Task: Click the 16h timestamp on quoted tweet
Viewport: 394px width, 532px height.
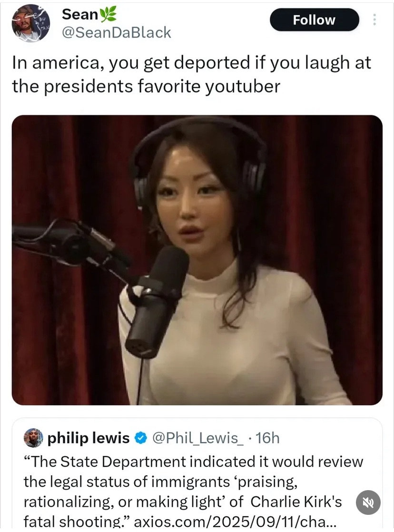Action: [x=267, y=438]
